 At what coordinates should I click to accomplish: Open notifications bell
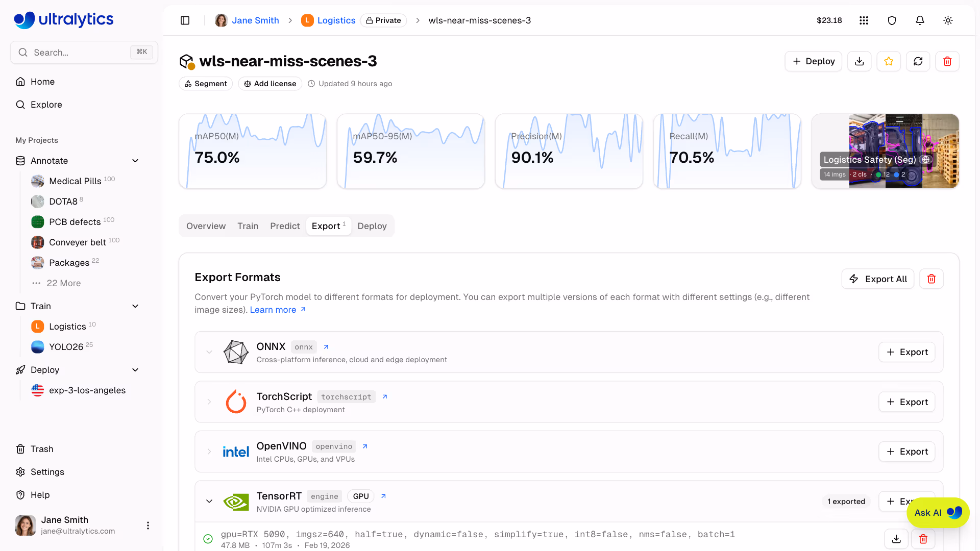(x=920, y=20)
